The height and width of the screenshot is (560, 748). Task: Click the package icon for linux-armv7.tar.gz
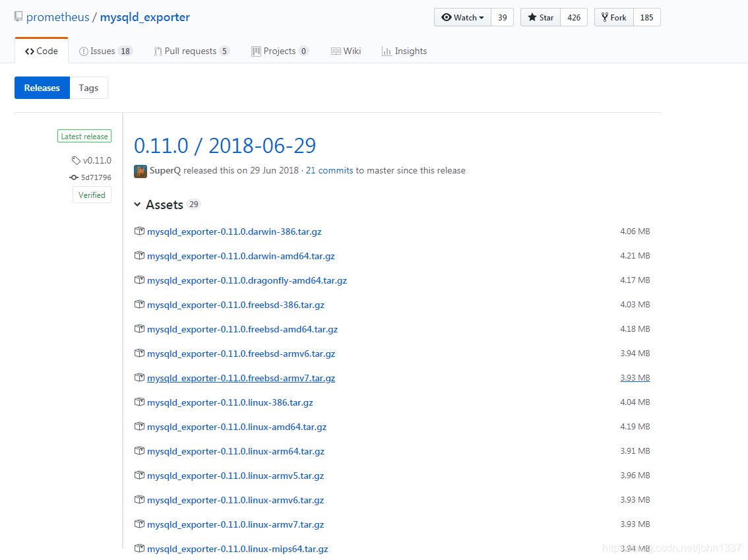[x=139, y=524]
